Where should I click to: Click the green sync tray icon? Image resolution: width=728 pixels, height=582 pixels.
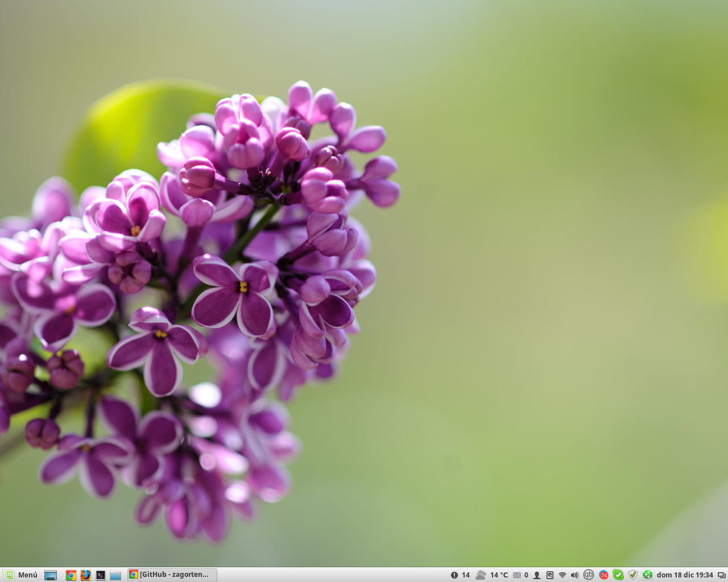[647, 575]
